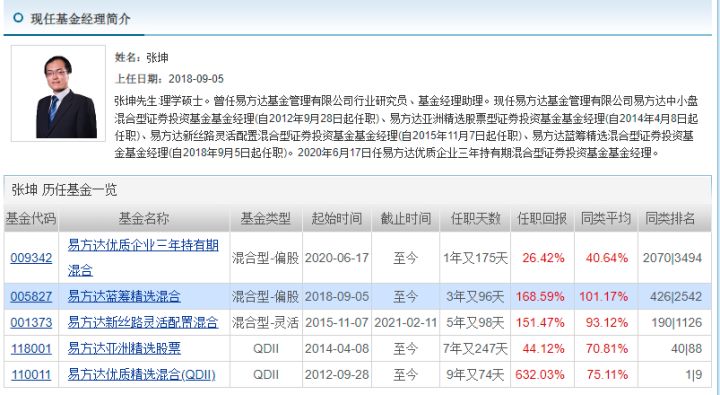Click peer average 93.12%

click(607, 323)
